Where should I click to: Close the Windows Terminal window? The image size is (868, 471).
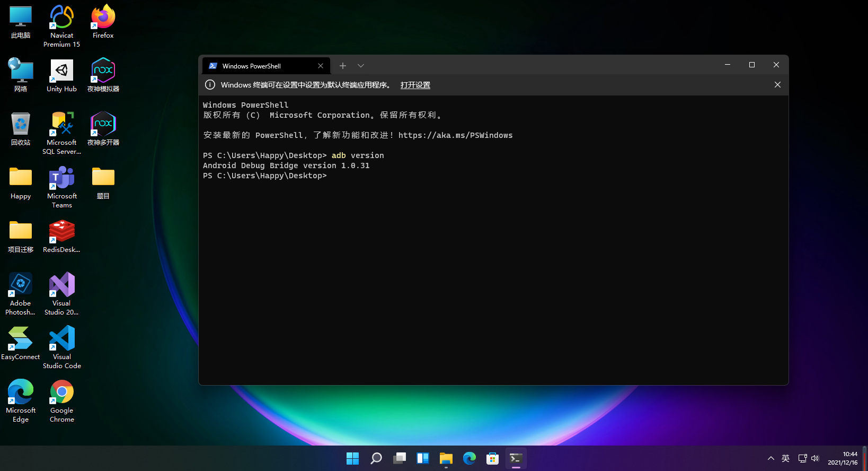click(776, 65)
